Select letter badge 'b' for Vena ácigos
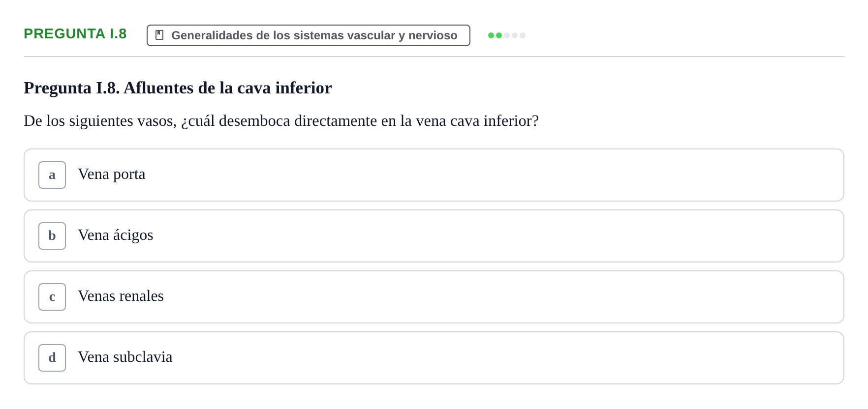The width and height of the screenshot is (868, 409). [52, 236]
